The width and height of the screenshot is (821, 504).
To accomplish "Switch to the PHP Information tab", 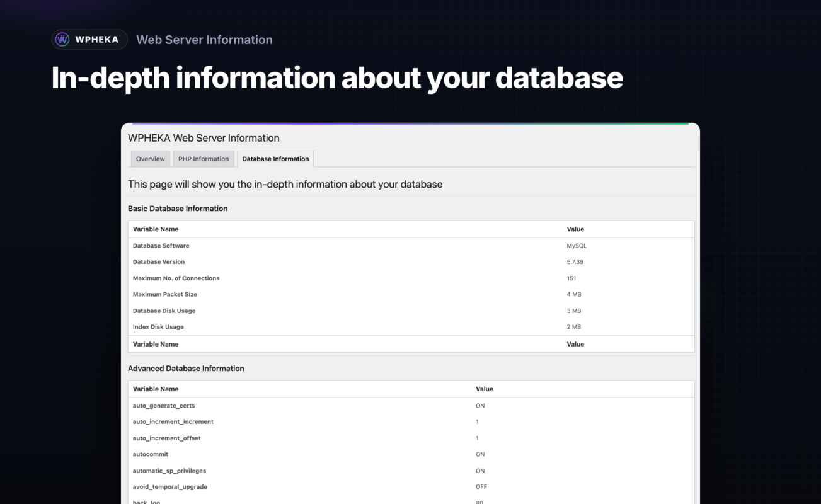I will pos(204,159).
